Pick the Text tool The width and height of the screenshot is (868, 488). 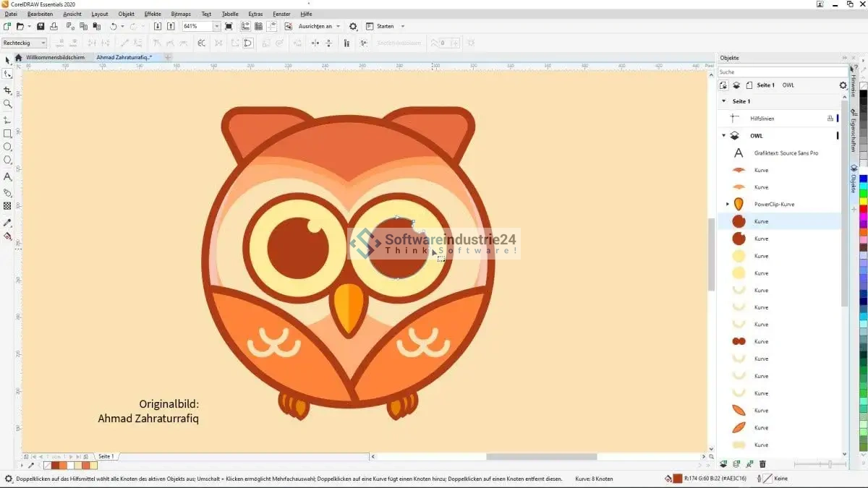tap(8, 177)
